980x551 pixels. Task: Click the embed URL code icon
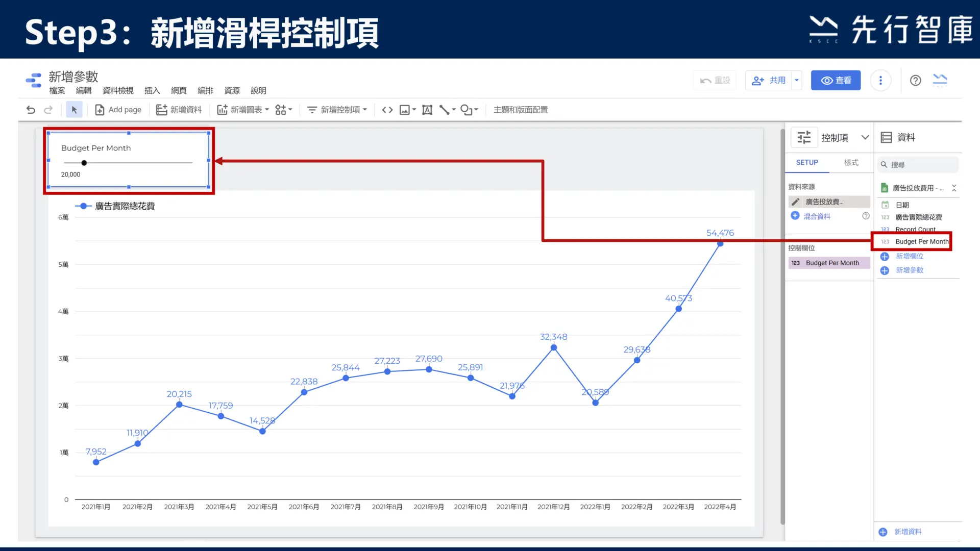[x=387, y=110]
